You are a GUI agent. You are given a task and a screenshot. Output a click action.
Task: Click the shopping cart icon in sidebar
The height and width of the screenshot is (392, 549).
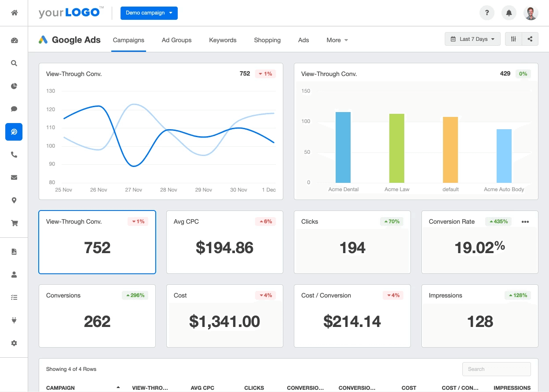click(x=14, y=223)
